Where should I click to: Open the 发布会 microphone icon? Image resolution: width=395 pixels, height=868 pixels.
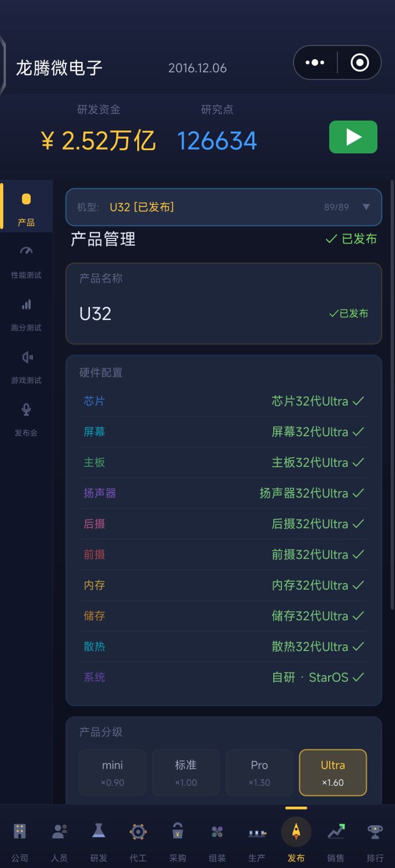(26, 409)
